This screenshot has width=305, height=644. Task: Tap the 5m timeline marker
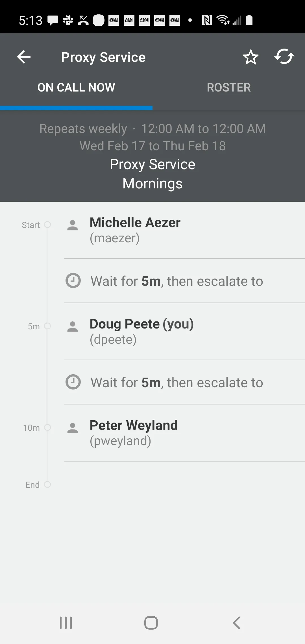(x=47, y=326)
